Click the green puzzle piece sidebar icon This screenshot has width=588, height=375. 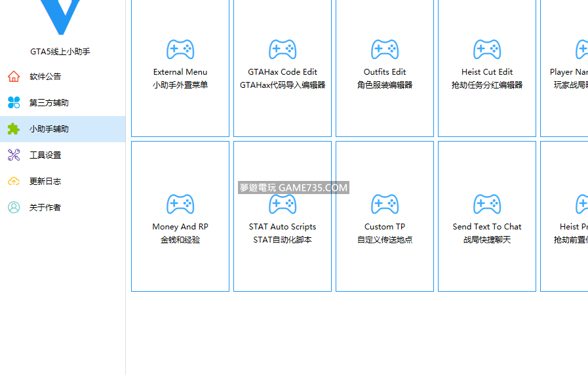point(14,129)
